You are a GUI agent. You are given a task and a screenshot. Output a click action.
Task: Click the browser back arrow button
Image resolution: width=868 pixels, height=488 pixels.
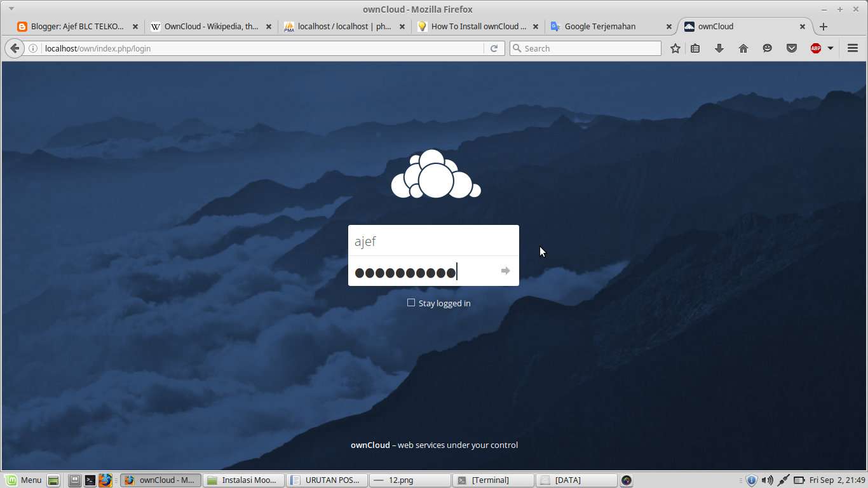click(x=15, y=48)
